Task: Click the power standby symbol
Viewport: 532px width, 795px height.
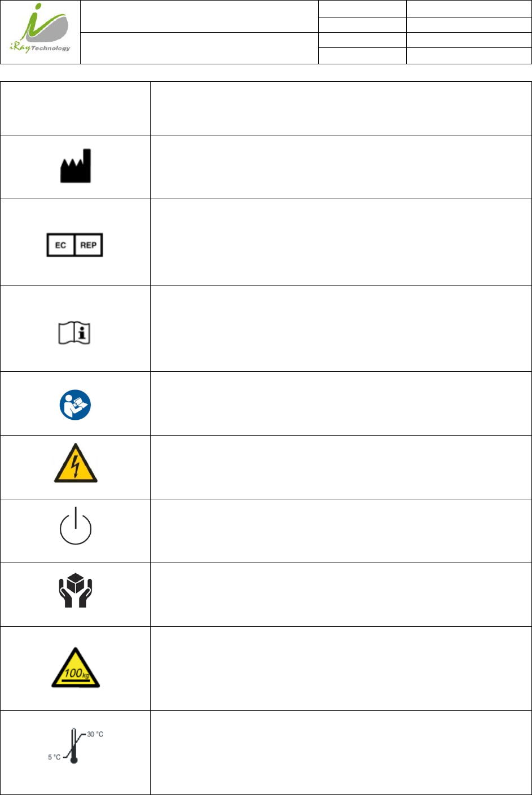Action: coord(76,526)
